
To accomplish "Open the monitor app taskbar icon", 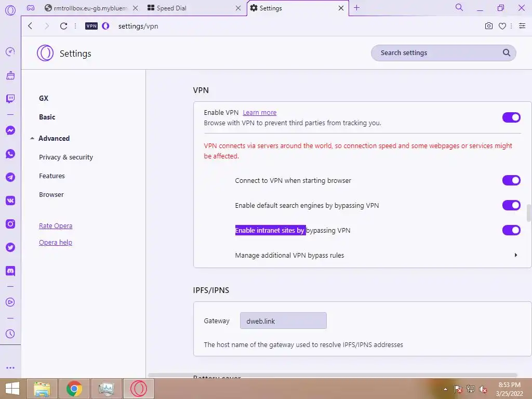I will [107, 389].
